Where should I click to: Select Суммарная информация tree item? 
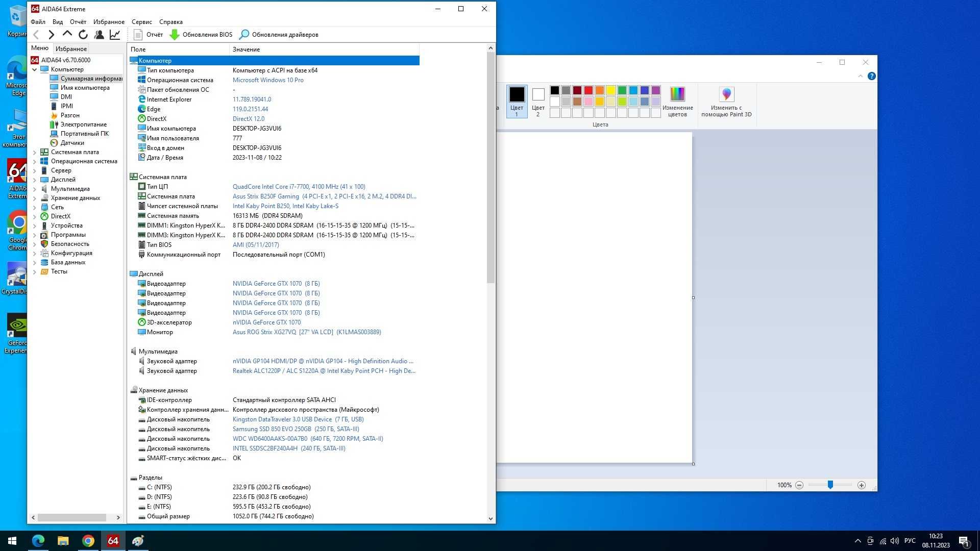click(x=86, y=79)
